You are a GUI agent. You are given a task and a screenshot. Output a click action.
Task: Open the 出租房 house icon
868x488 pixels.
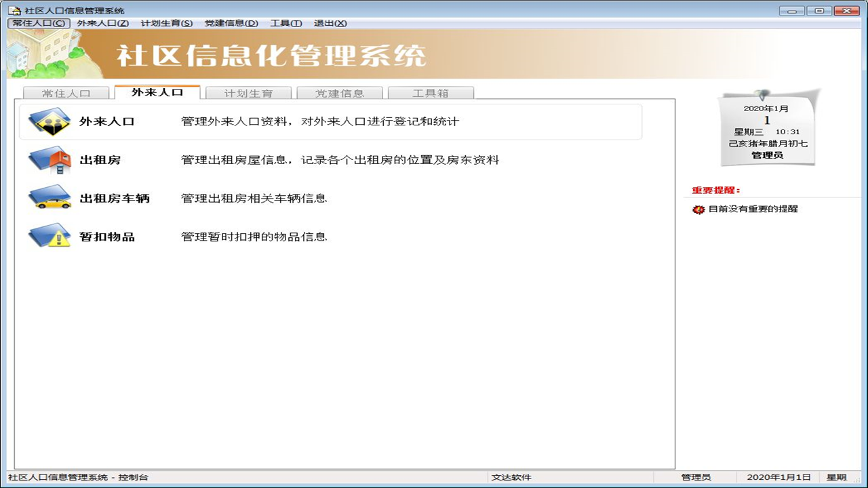coord(49,161)
